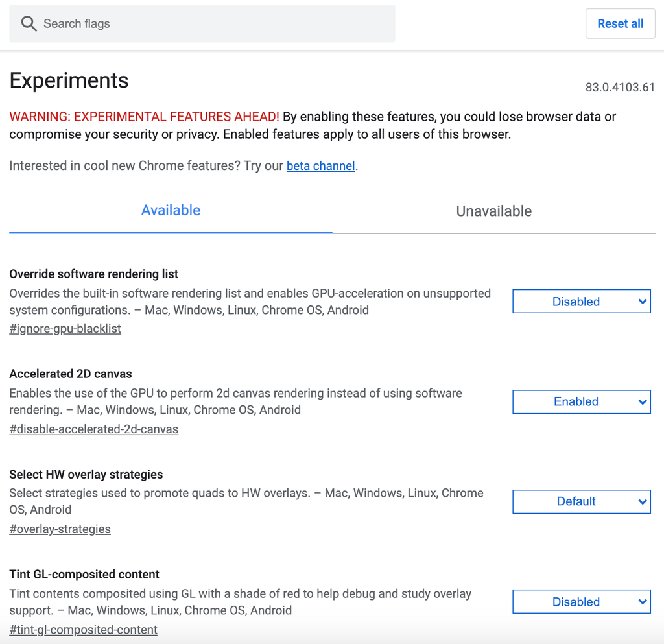
Task: Click the Override software rendering list title
Action: 93,274
